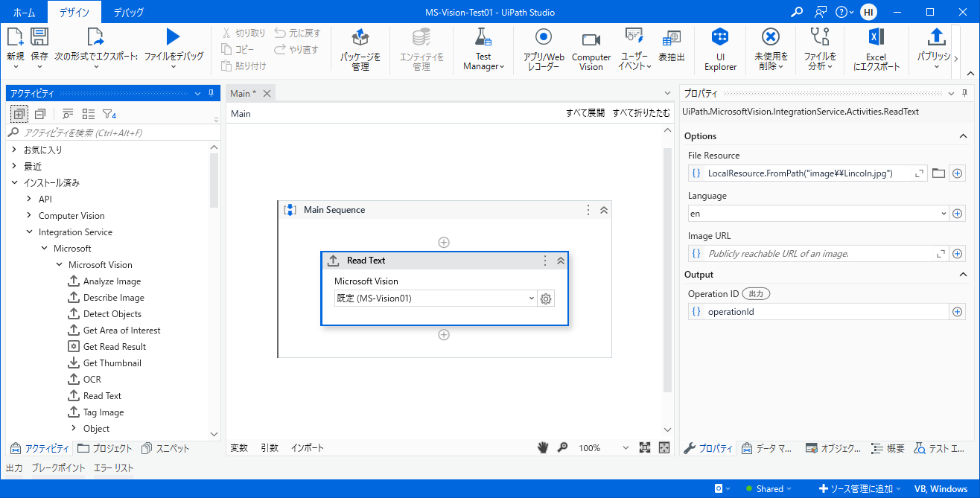
Task: Switch to the ホーム tab
Action: (x=24, y=12)
